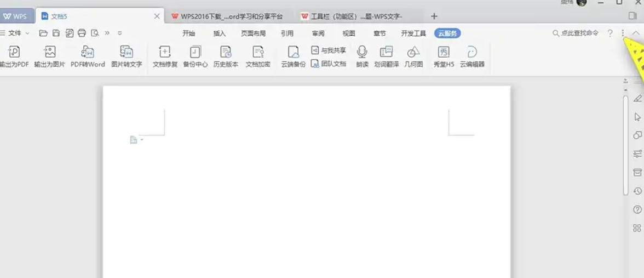644x278 pixels.
Task: Switch to the 开始 ribbon tab
Action: (188, 34)
